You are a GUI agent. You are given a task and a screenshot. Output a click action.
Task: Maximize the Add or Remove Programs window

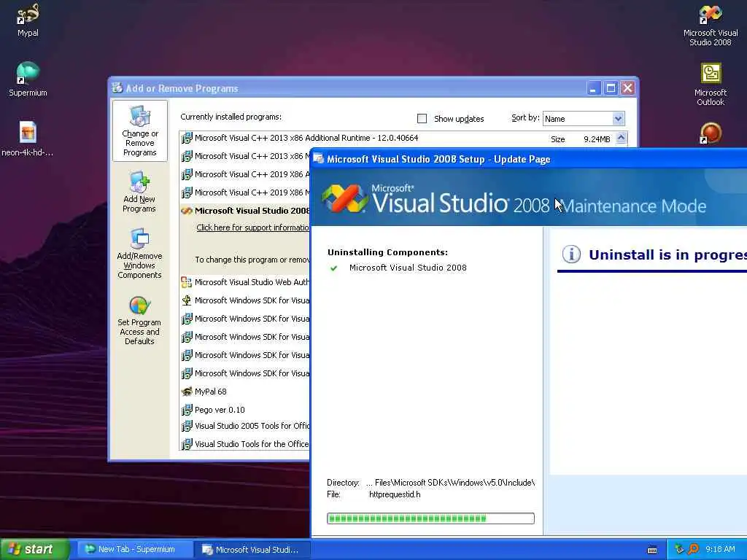[611, 88]
